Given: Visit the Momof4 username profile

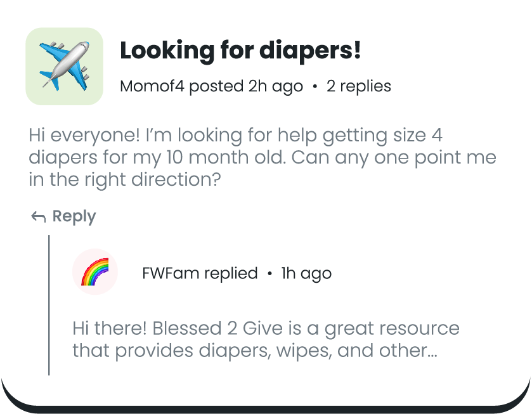Looking at the screenshot, I should (152, 86).
